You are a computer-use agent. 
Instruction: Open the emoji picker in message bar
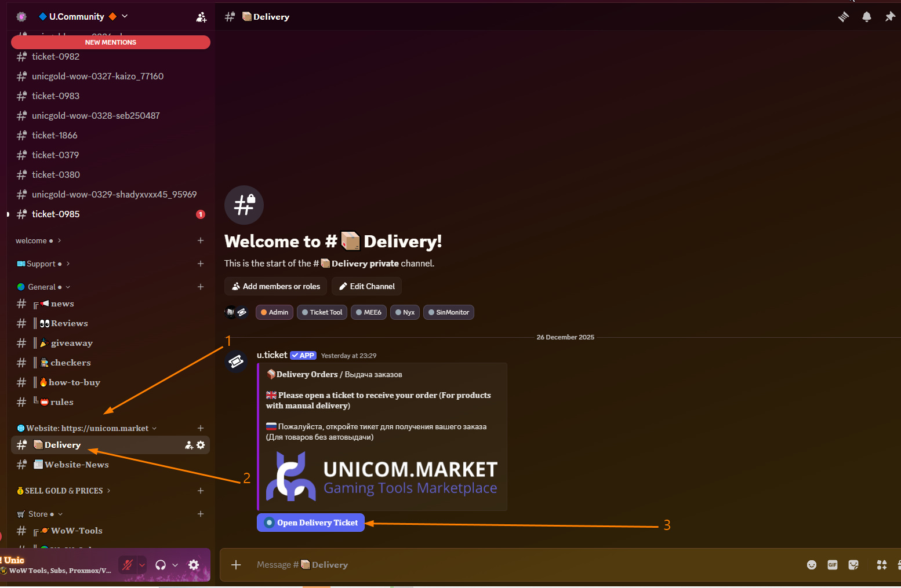click(x=812, y=565)
